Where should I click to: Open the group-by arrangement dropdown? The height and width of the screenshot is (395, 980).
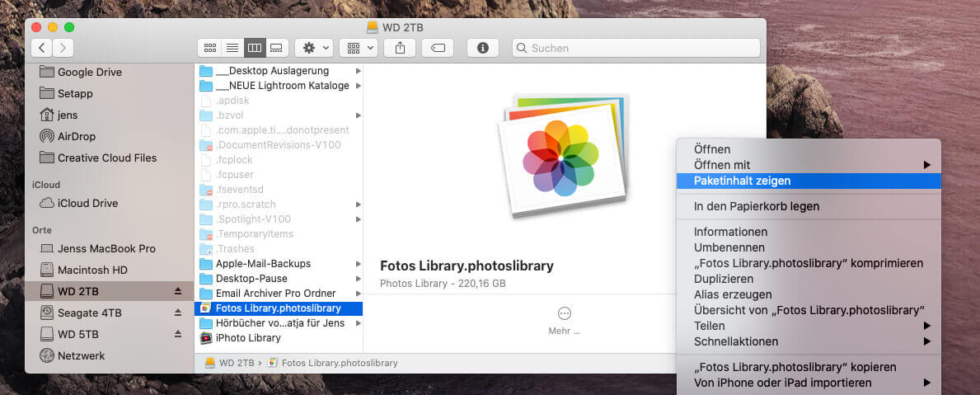(x=359, y=48)
